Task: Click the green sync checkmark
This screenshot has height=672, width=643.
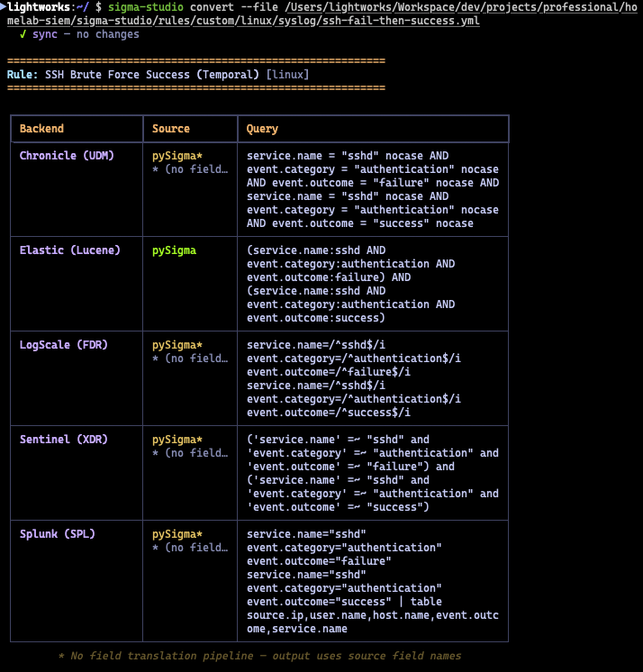Action: pyautogui.click(x=23, y=34)
